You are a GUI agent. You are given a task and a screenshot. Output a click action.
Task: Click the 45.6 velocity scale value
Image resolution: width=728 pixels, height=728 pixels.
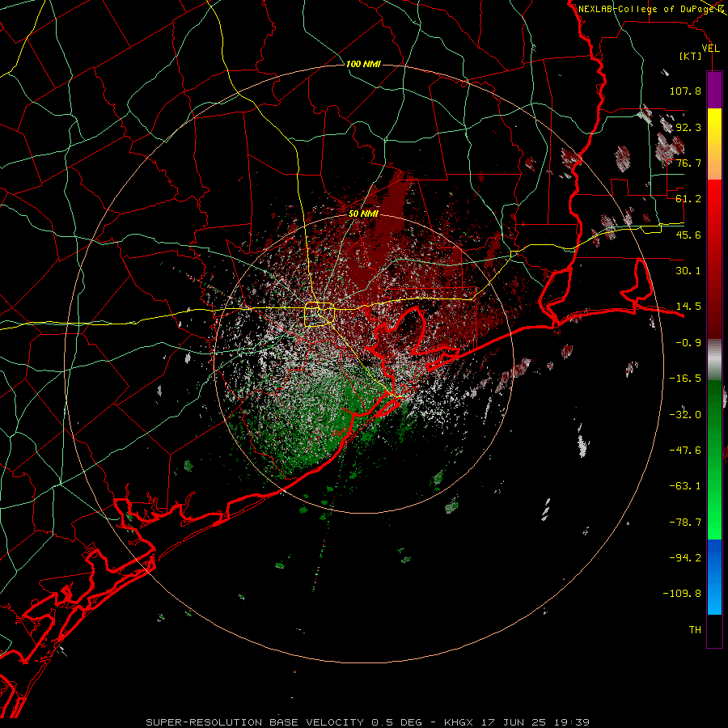coord(688,235)
